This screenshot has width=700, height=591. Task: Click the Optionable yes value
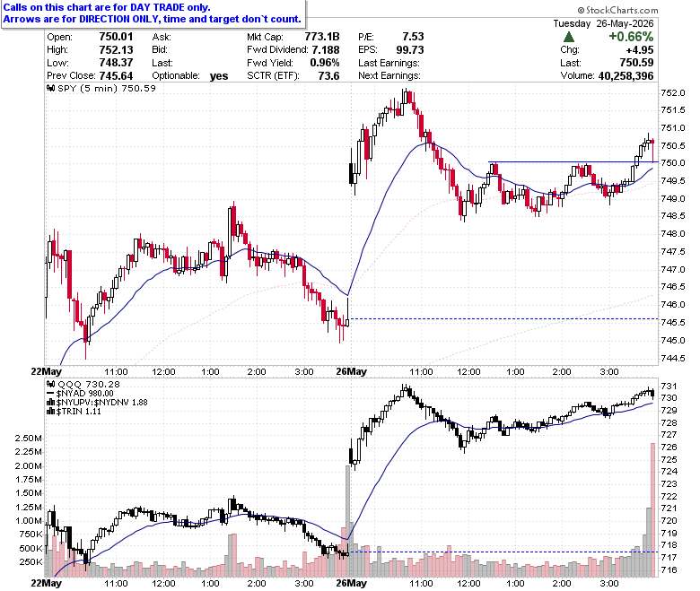click(x=219, y=76)
